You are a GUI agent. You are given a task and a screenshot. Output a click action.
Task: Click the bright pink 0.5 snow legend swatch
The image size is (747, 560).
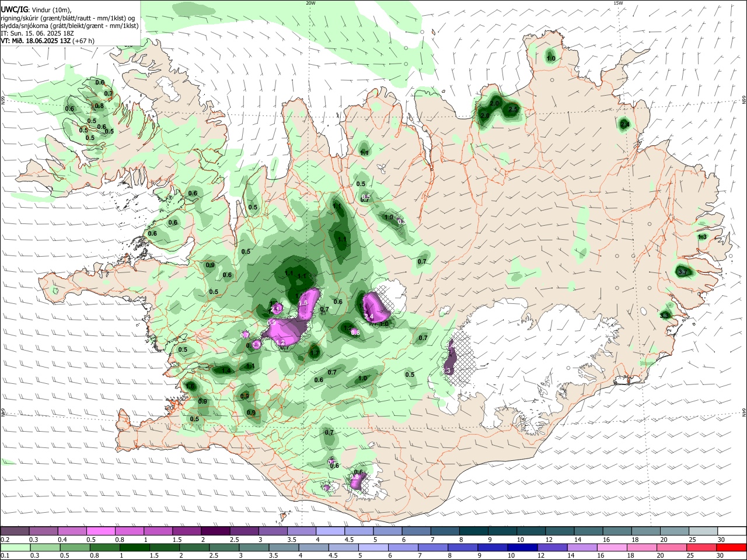pyautogui.click(x=101, y=531)
